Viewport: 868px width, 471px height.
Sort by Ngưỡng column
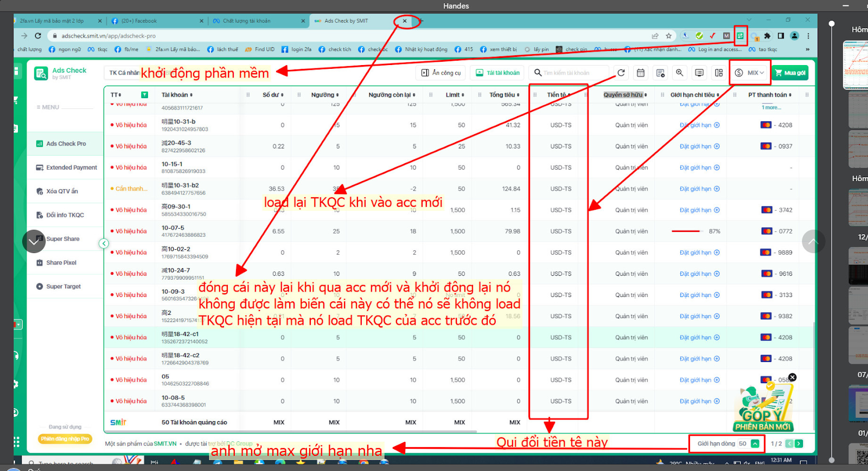(x=325, y=95)
